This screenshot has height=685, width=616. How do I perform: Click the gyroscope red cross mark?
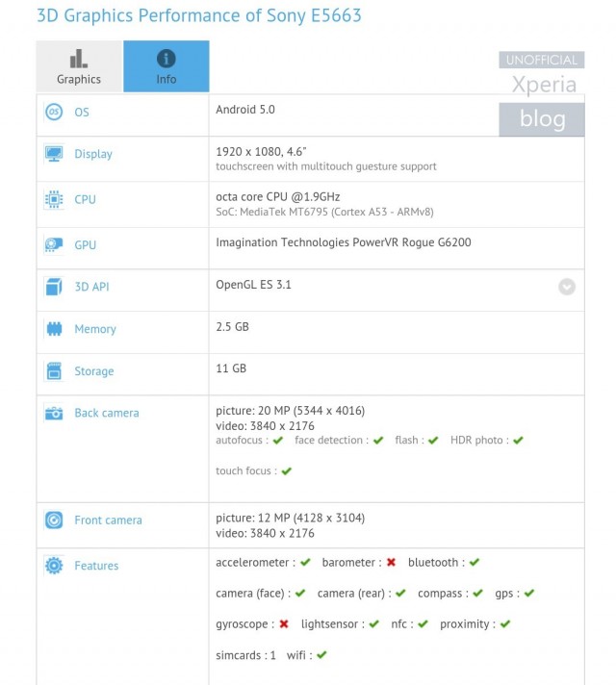point(284,624)
